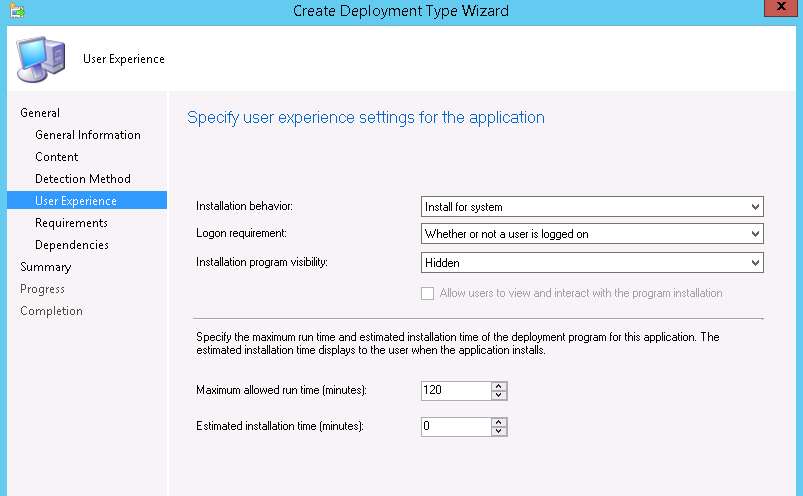Toggle 'Allow users to view and interact' checkbox
The width and height of the screenshot is (803, 496).
point(428,293)
